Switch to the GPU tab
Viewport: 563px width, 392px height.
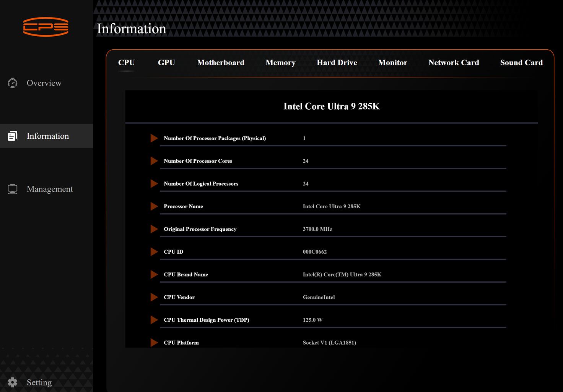click(166, 63)
